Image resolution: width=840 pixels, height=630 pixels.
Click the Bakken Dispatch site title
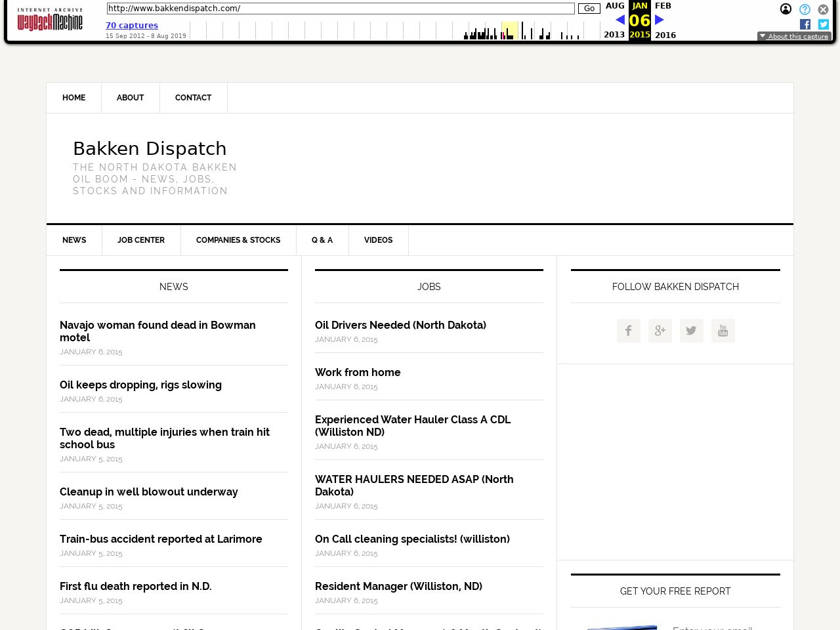click(150, 149)
